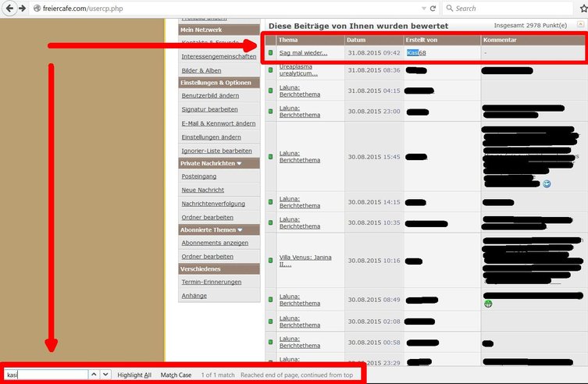Viewport: 588px width, 384px height.
Task: Open the URL bar history dropdown arrow
Action: [422, 8]
